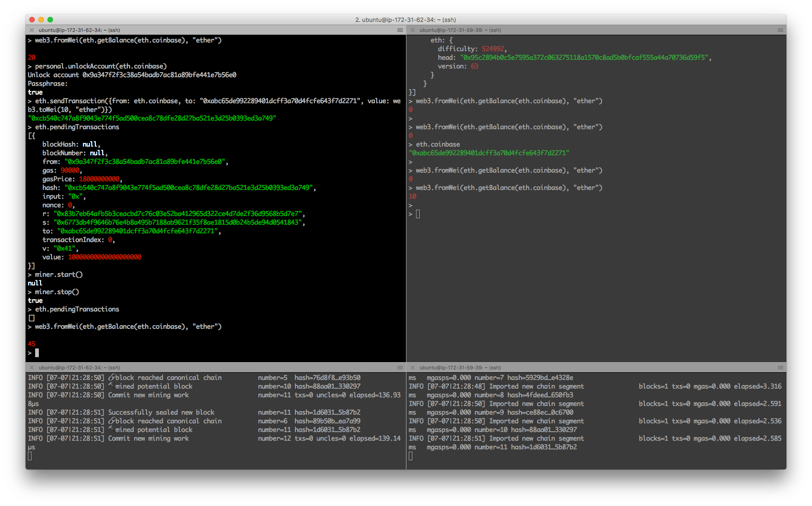Click the 'blockHash: null' field
The image size is (812, 506).
tap(71, 144)
